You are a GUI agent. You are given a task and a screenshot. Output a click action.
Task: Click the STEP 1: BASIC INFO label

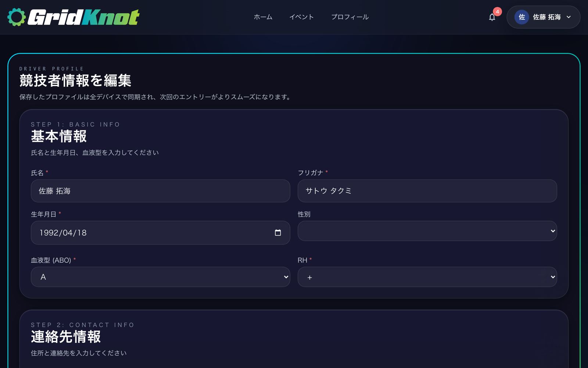75,124
